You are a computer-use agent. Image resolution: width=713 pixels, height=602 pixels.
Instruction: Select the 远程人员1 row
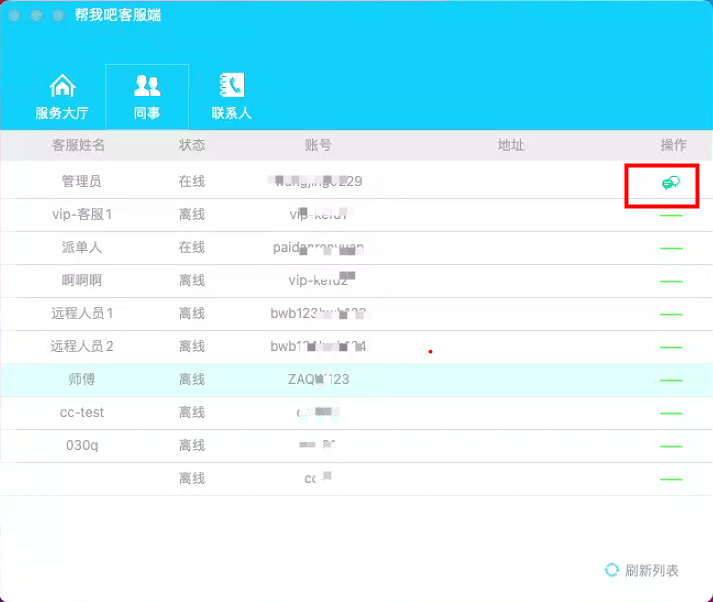pyautogui.click(x=356, y=314)
